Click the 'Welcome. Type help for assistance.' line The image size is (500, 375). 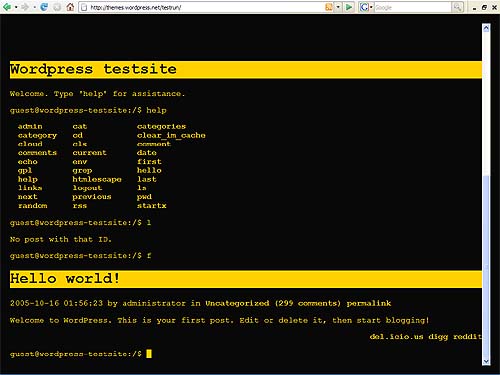click(97, 94)
